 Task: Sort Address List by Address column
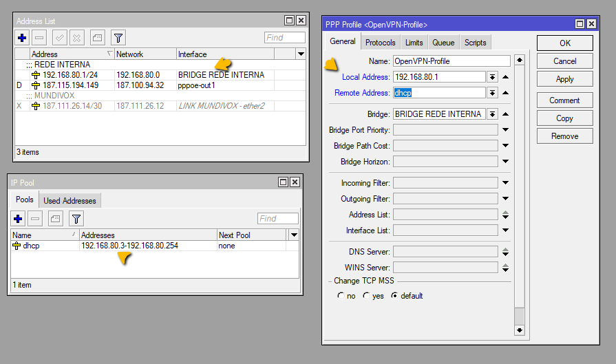(x=72, y=54)
